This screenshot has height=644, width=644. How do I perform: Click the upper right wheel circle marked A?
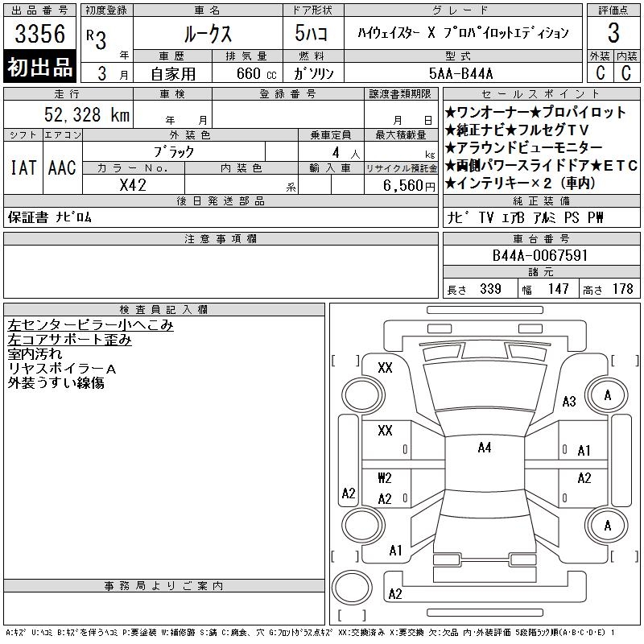(x=607, y=395)
